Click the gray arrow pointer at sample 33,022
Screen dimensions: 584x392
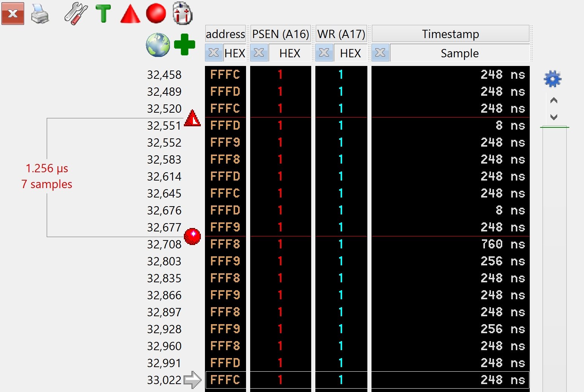point(193,380)
